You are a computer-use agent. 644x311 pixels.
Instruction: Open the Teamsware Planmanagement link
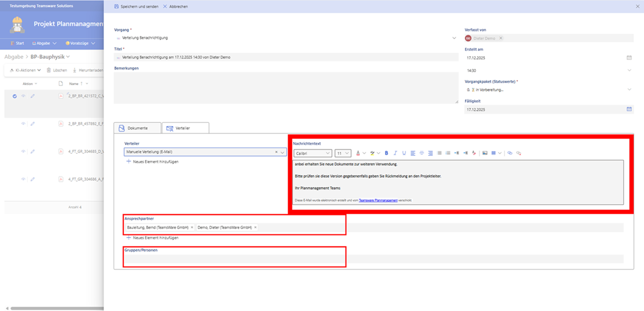point(378,200)
